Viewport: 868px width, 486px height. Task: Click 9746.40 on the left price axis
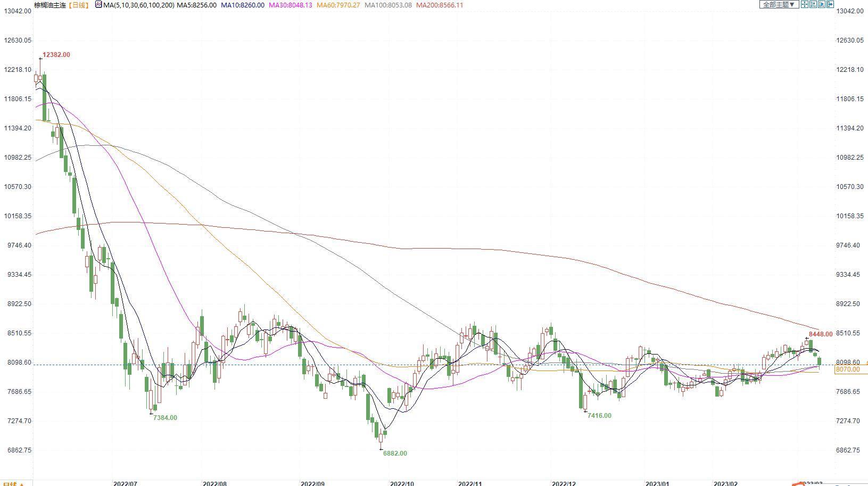(x=19, y=245)
